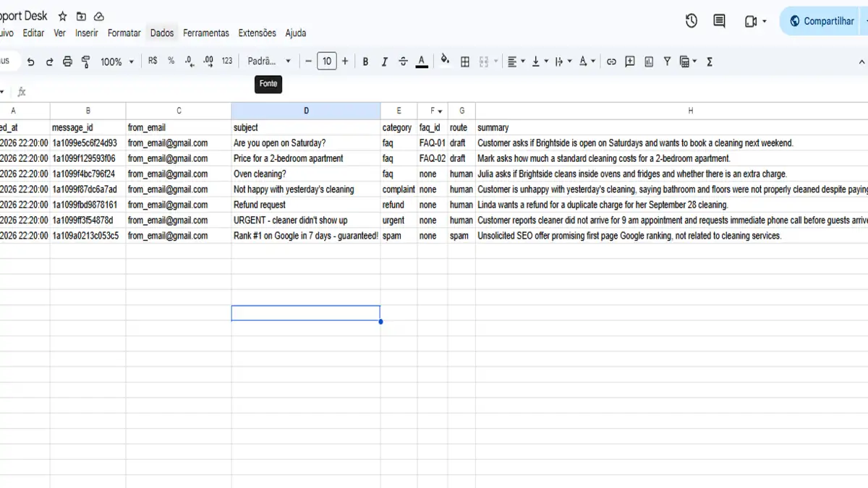868x488 pixels.
Task: Select message id '1a1099e5c6f24d93'
Action: [x=88, y=143]
